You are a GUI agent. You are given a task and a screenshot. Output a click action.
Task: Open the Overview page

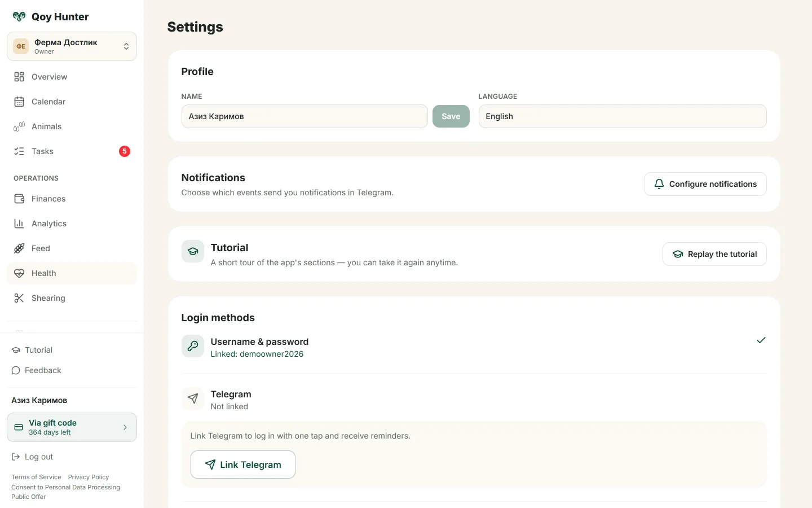72,77
